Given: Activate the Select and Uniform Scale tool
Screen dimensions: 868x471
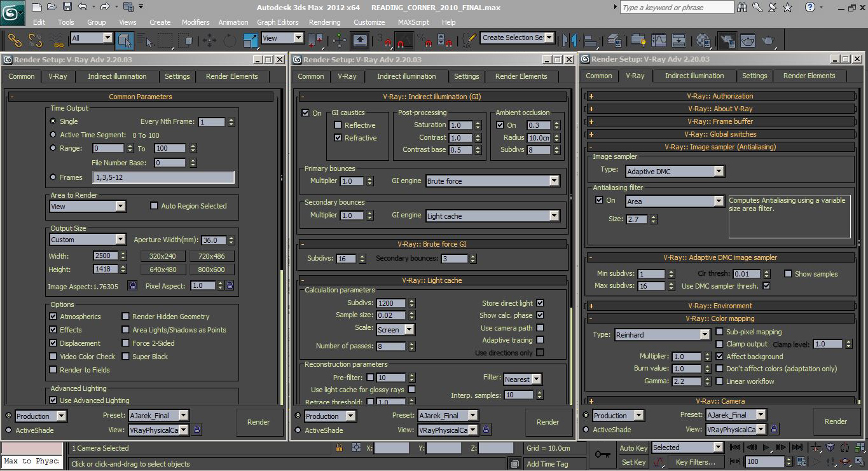Looking at the screenshot, I should pos(251,40).
